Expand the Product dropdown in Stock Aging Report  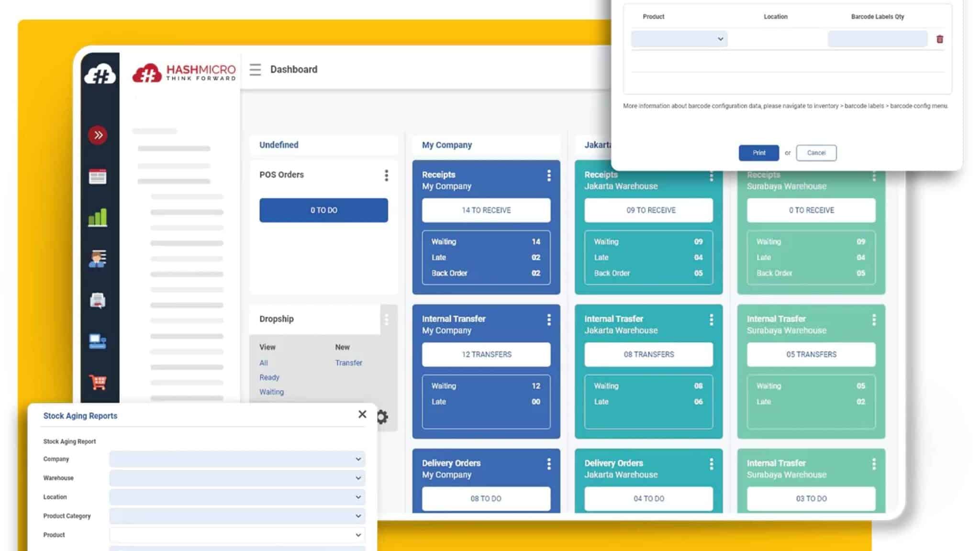pyautogui.click(x=237, y=535)
